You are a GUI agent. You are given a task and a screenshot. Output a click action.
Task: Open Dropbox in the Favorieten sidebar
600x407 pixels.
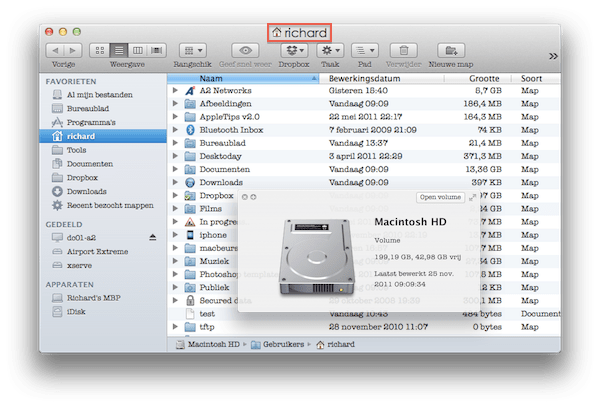coord(103,177)
